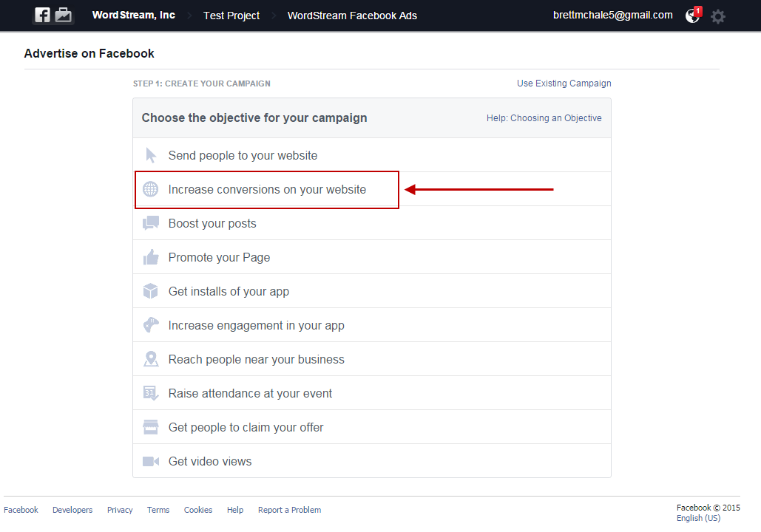Click the storefront icon for offer claims
Screen dimensions: 761x532
[150, 427]
